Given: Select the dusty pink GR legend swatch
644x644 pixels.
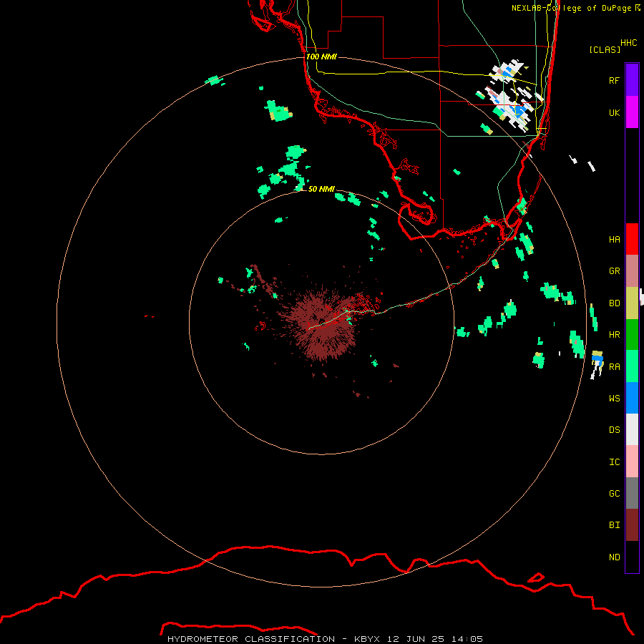Looking at the screenshot, I should click(x=632, y=271).
